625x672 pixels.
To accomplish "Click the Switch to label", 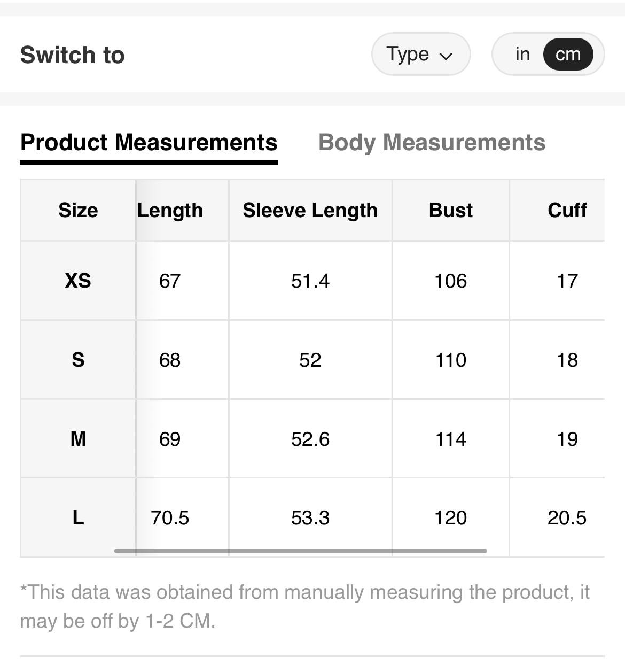I will (x=72, y=55).
